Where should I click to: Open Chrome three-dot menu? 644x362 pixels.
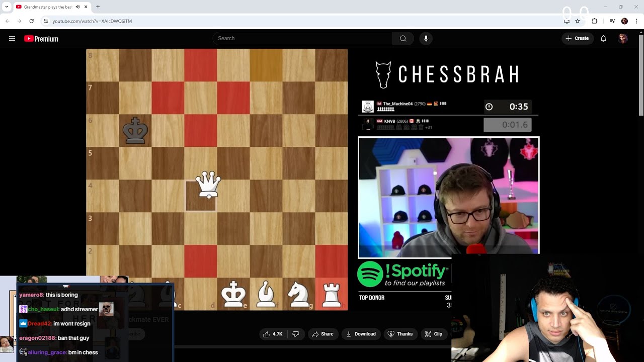[x=636, y=21]
